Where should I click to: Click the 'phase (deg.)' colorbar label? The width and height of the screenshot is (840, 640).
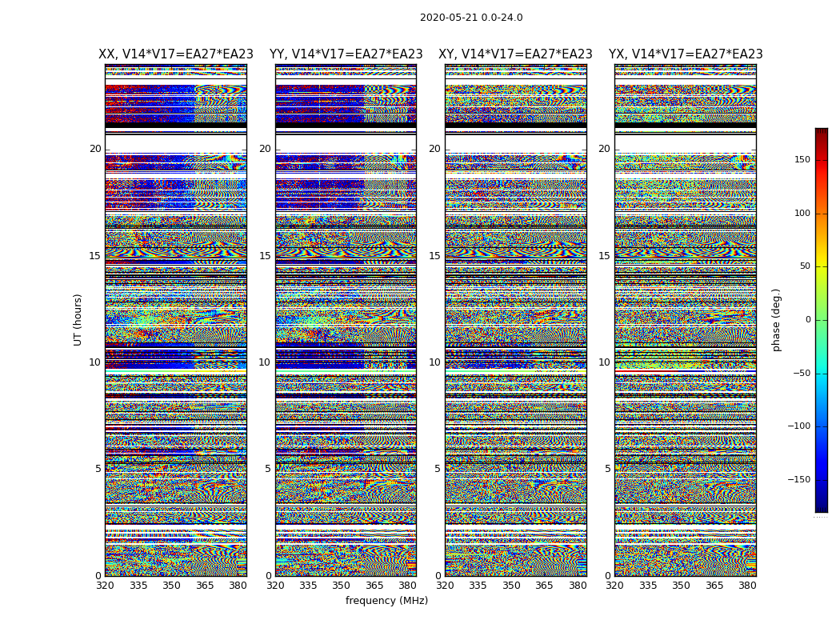pos(776,320)
